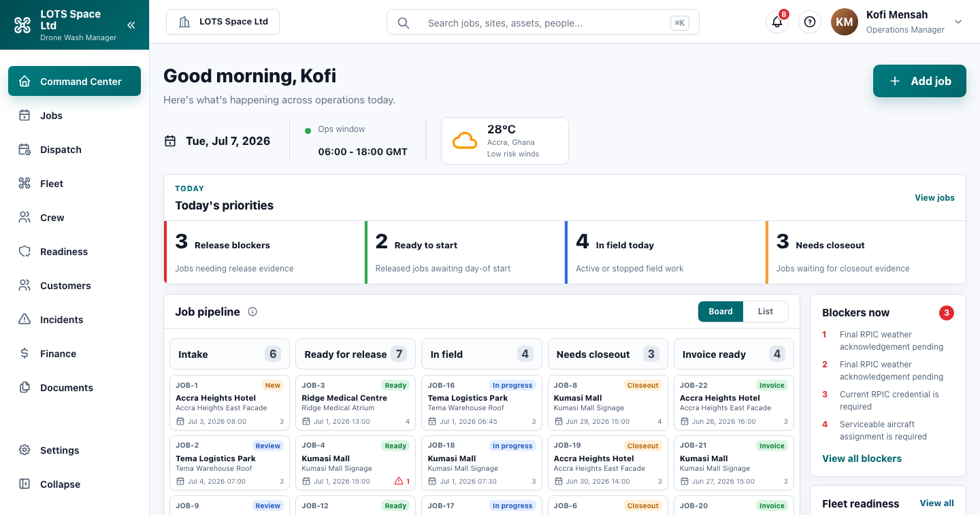This screenshot has width=980, height=515.
Task: Click the Incidents warning triangle icon
Action: click(24, 320)
